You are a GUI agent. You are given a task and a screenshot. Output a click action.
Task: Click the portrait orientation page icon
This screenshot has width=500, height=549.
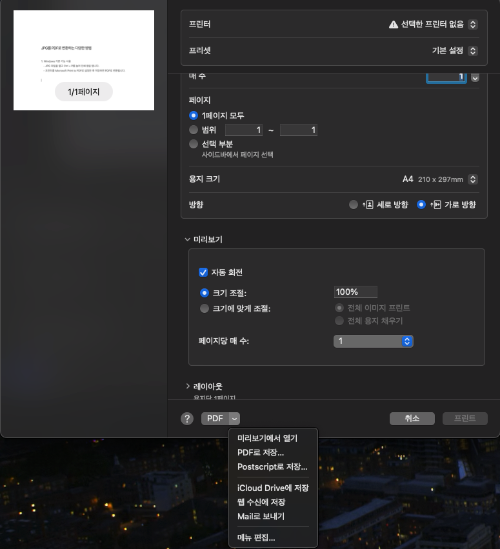pos(368,204)
